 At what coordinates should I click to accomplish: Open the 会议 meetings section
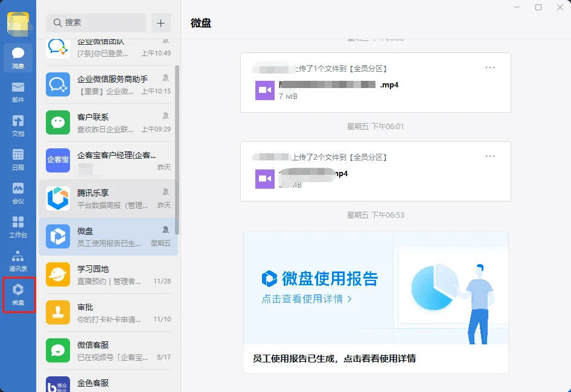pyautogui.click(x=18, y=193)
